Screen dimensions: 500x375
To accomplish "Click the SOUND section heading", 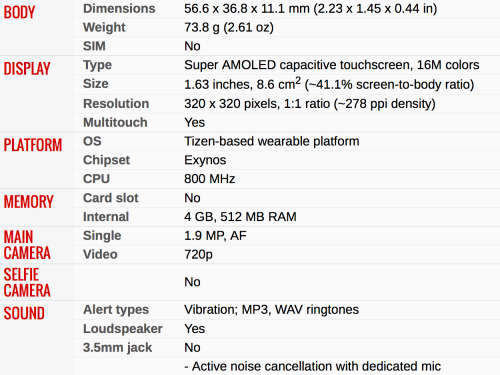I will tap(24, 313).
